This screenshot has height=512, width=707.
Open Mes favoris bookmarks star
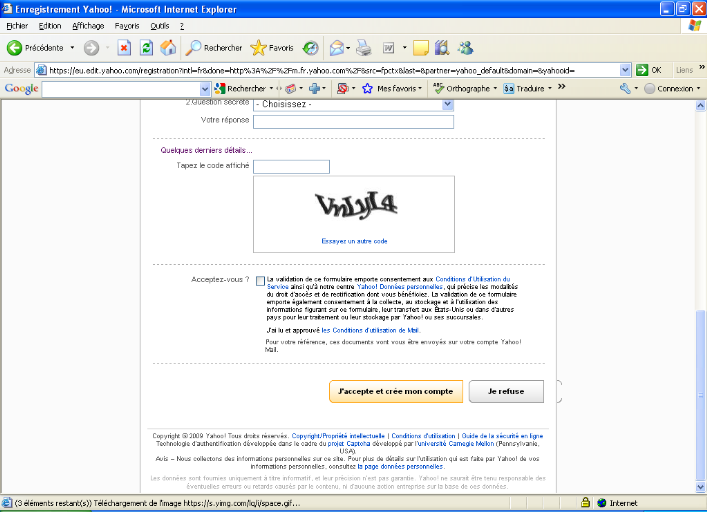coord(367,88)
